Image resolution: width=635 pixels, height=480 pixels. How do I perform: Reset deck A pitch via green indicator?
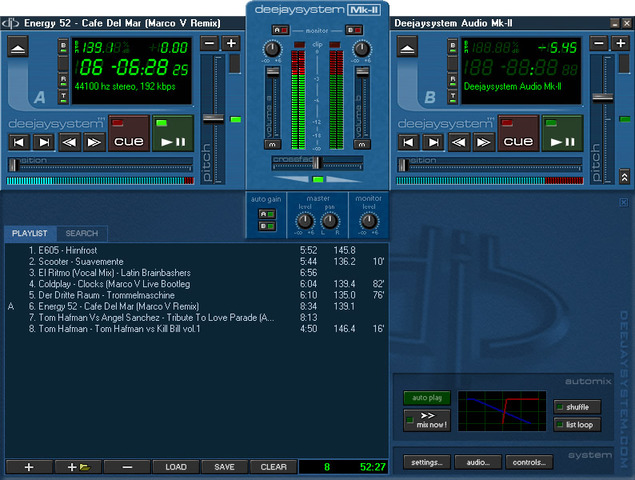point(235,119)
